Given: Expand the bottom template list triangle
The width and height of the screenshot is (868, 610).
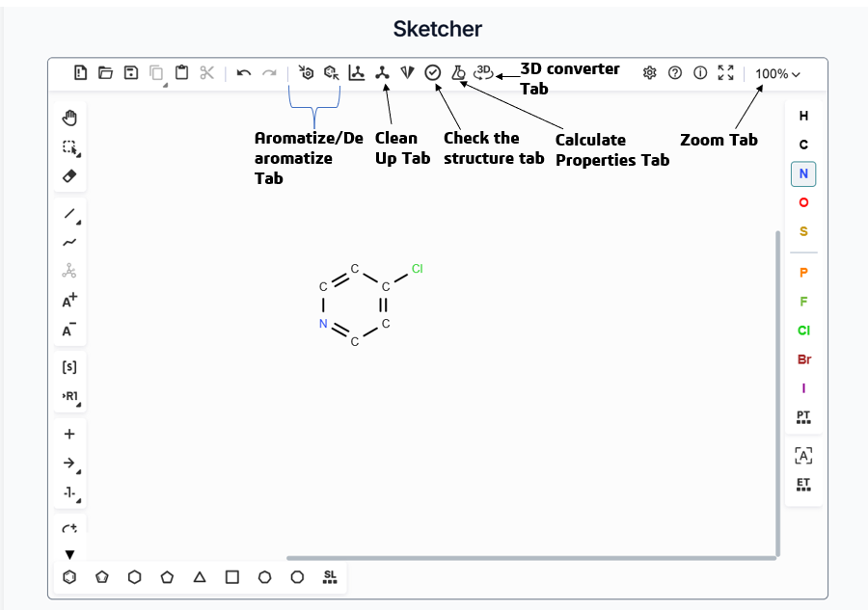Looking at the screenshot, I should pos(68,554).
